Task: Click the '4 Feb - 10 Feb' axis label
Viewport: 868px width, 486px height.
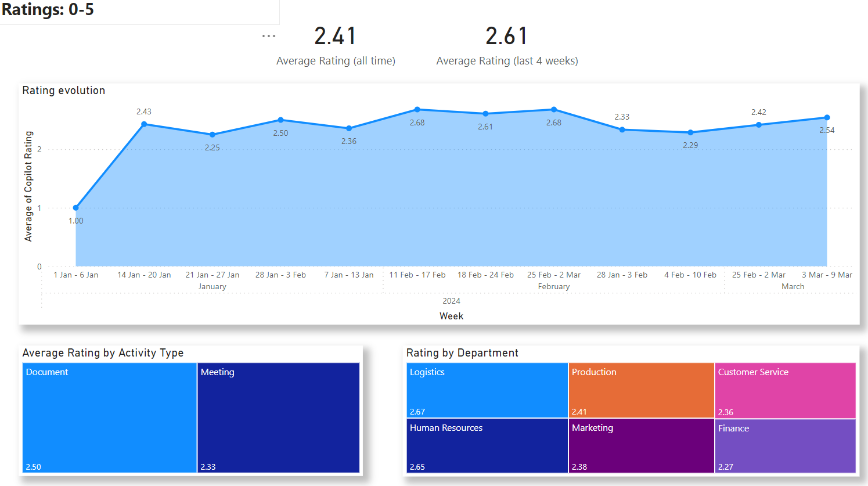Action: 690,275
